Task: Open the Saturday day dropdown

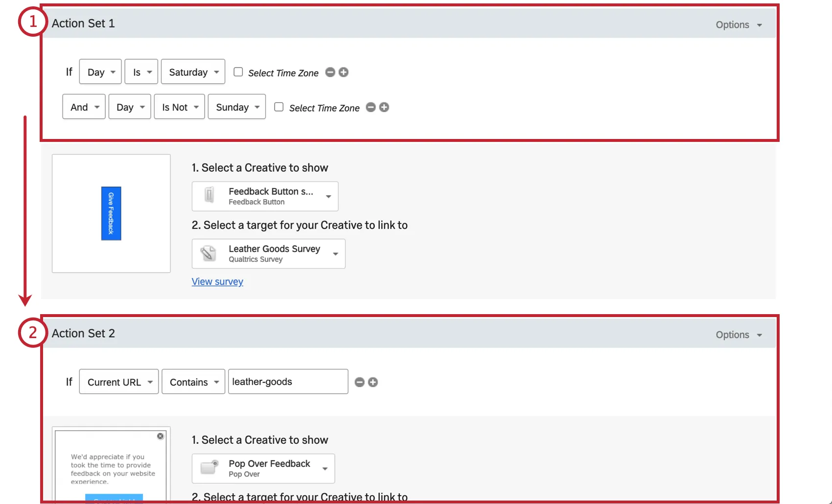Action: pos(193,72)
